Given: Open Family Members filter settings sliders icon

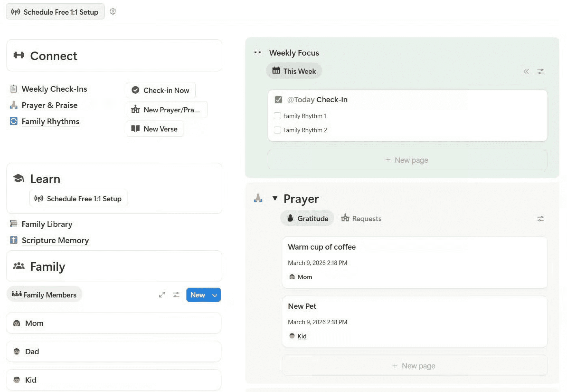Looking at the screenshot, I should (176, 295).
